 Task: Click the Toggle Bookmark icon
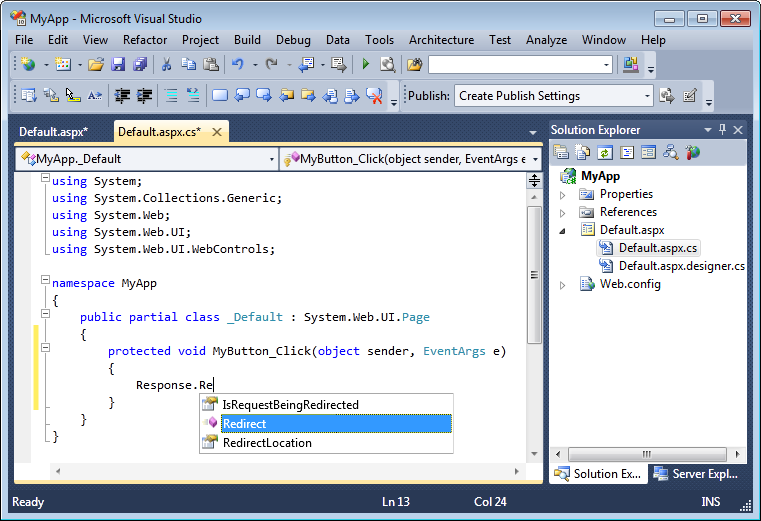220,96
